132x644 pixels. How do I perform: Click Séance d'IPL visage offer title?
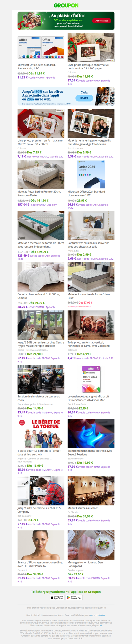click(41, 564)
